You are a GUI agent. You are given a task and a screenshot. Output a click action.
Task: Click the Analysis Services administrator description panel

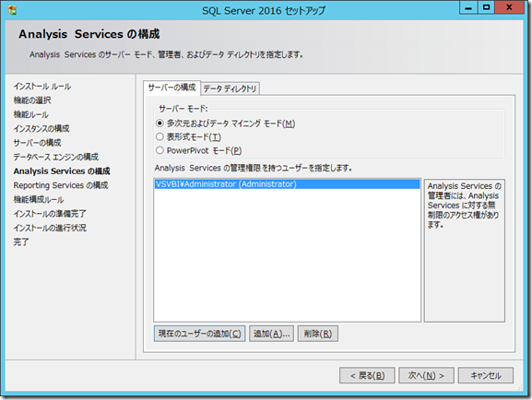pyautogui.click(x=464, y=251)
